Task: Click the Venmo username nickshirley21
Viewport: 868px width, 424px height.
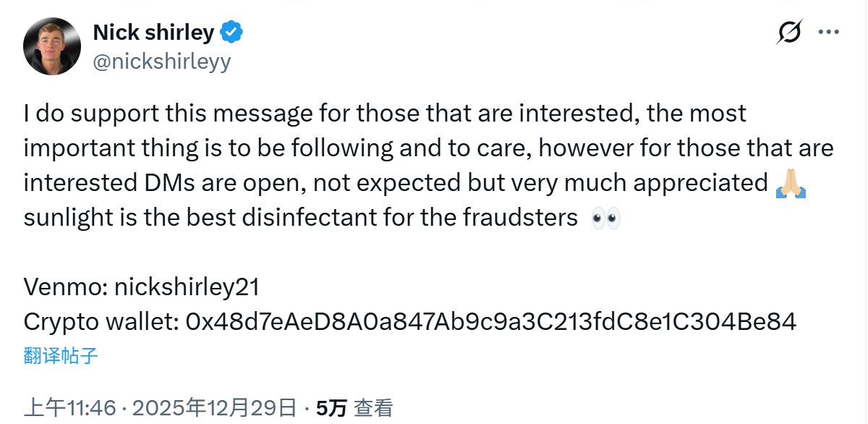Action: [x=184, y=287]
